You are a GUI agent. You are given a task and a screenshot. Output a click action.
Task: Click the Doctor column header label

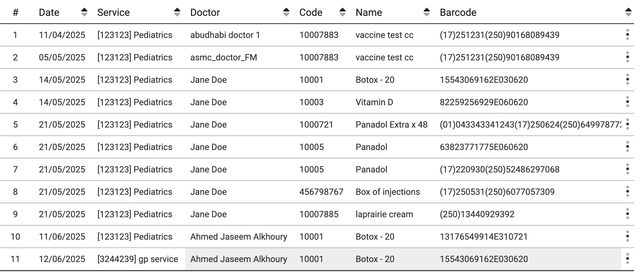(x=205, y=12)
